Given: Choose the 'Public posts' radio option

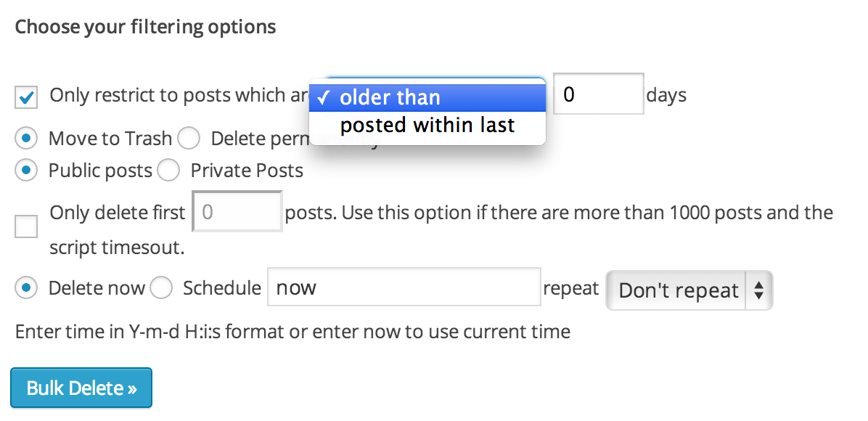Looking at the screenshot, I should [26, 171].
